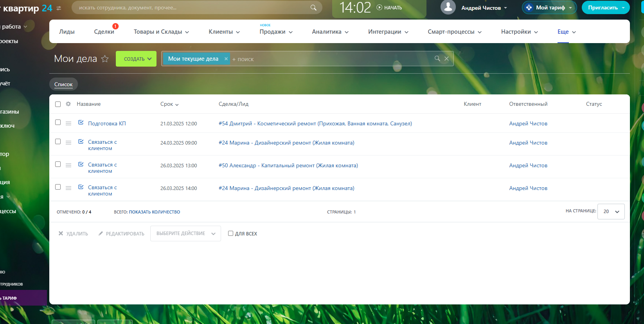Sort by the 'Срок' column header
644x324 pixels.
169,104
